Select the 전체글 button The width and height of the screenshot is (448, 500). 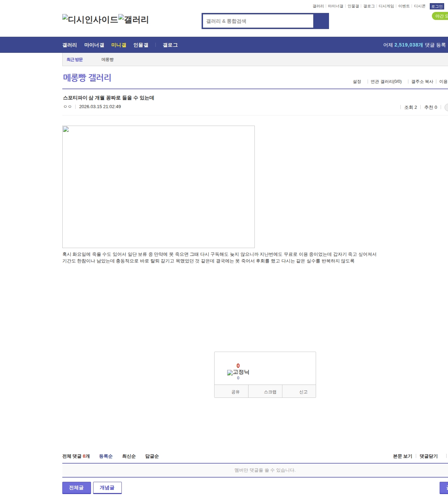(76, 488)
